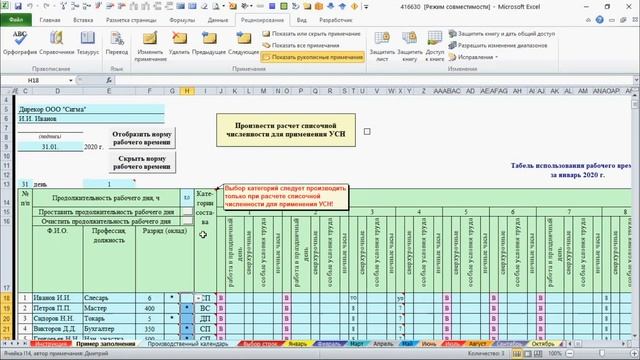Open the Октябрь sheet tab

(x=542, y=344)
